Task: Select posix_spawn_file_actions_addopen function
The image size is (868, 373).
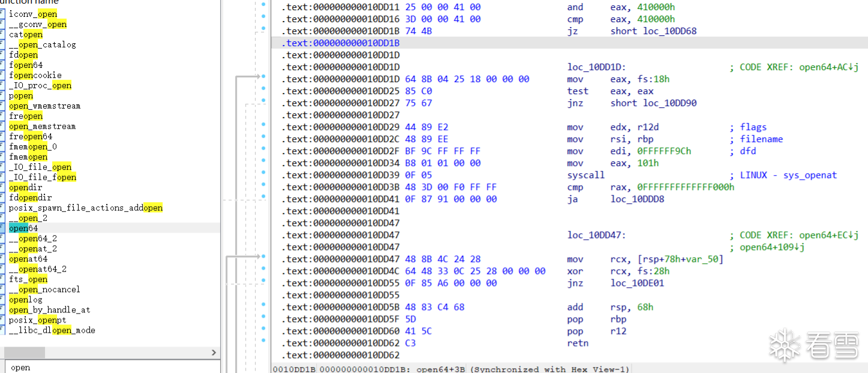Action: pos(86,207)
